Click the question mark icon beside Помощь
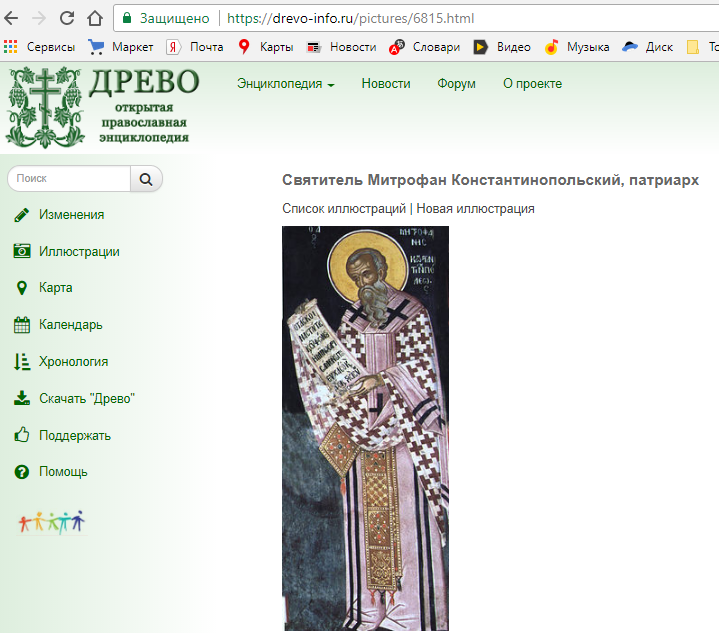The width and height of the screenshot is (719, 633). coord(22,472)
